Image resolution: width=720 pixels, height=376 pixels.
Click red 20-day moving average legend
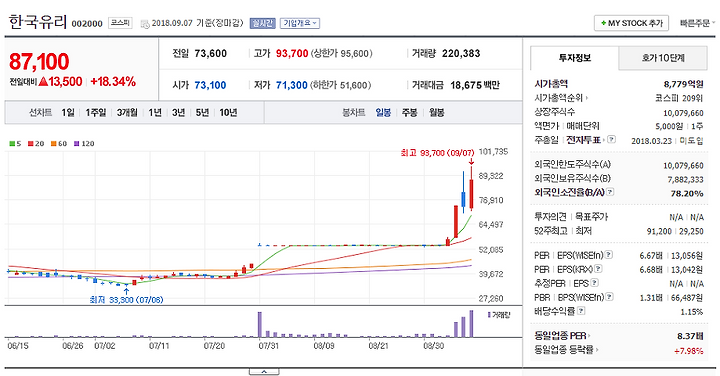(36, 144)
